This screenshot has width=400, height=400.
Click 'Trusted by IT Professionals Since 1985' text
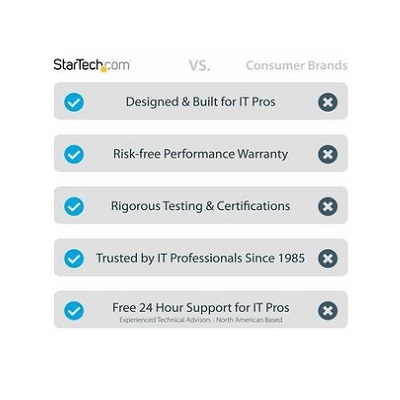pyautogui.click(x=200, y=258)
